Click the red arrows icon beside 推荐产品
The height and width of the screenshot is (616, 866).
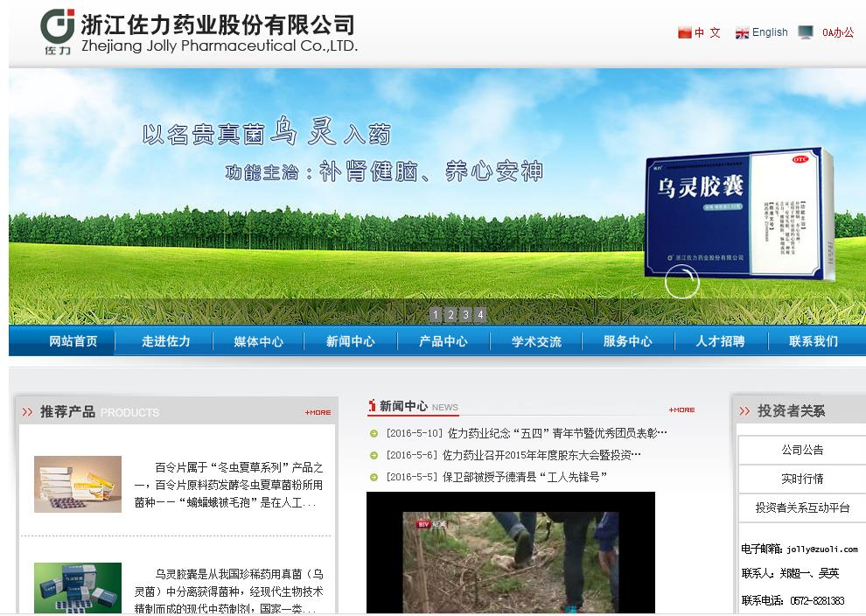tap(27, 411)
